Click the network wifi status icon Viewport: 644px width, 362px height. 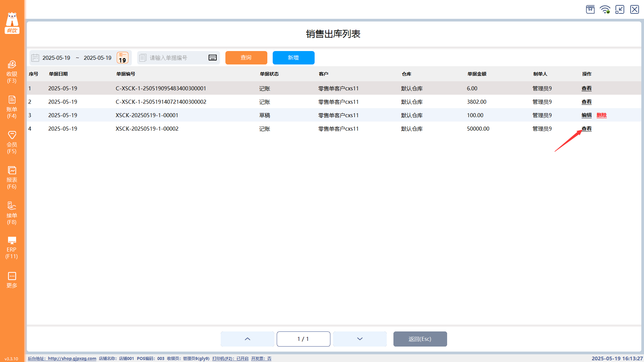click(605, 9)
